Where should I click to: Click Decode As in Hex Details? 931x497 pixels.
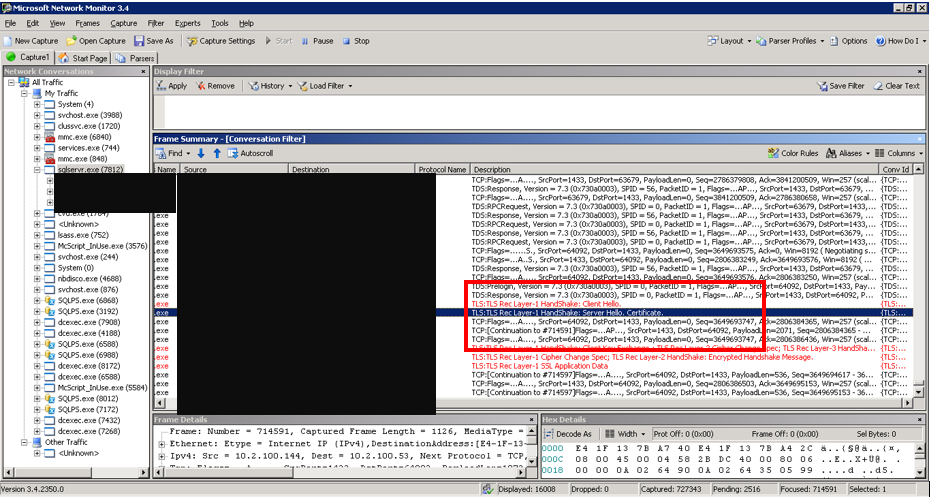pyautogui.click(x=568, y=434)
